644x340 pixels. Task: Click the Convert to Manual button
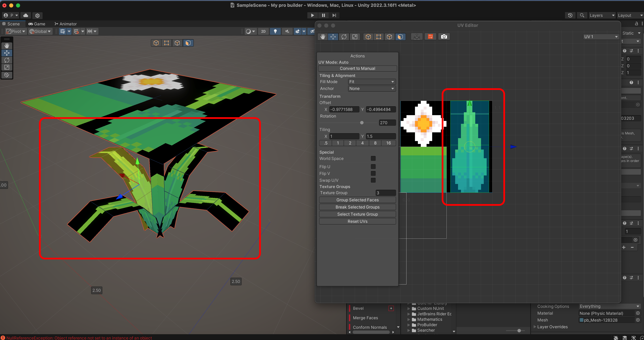point(357,68)
